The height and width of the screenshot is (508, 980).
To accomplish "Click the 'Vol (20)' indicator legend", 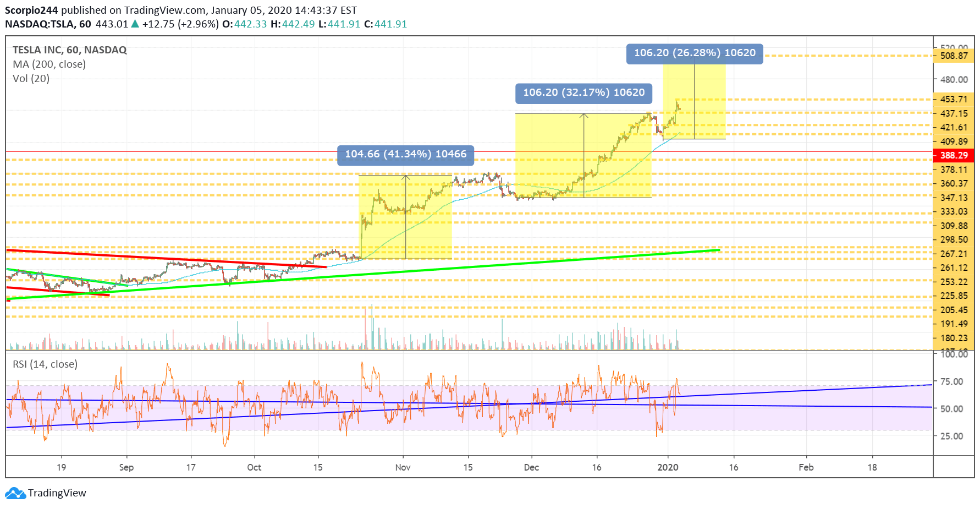I will (x=31, y=79).
